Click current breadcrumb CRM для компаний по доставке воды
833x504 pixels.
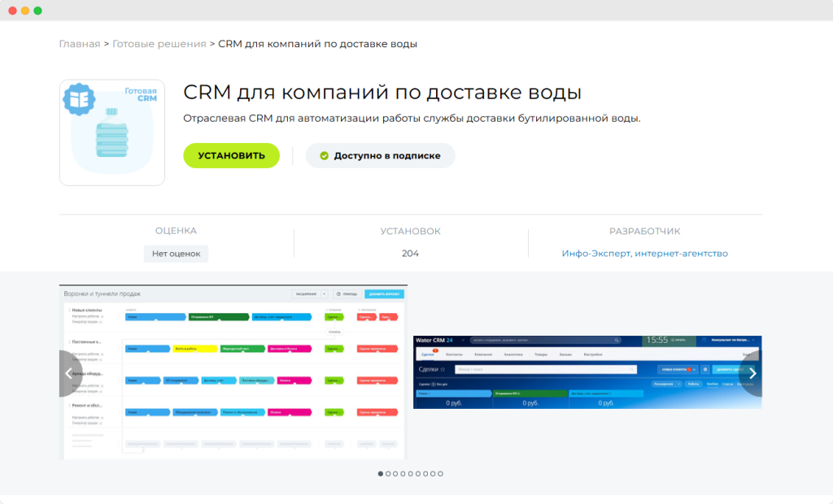(318, 44)
